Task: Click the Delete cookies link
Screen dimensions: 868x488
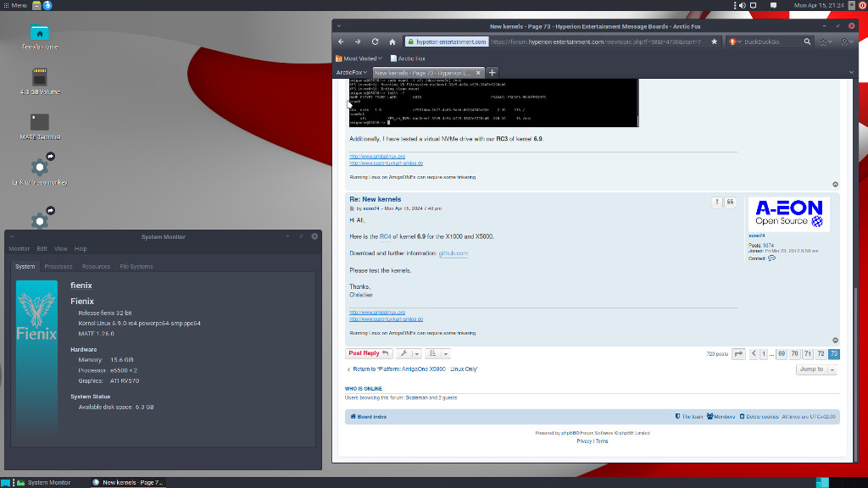Action: click(759, 417)
